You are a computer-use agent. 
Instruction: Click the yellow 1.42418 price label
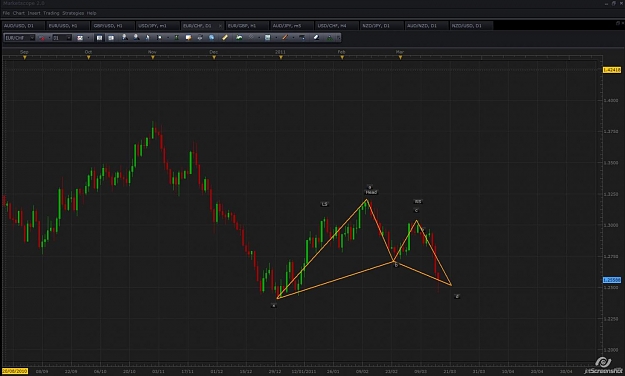612,70
